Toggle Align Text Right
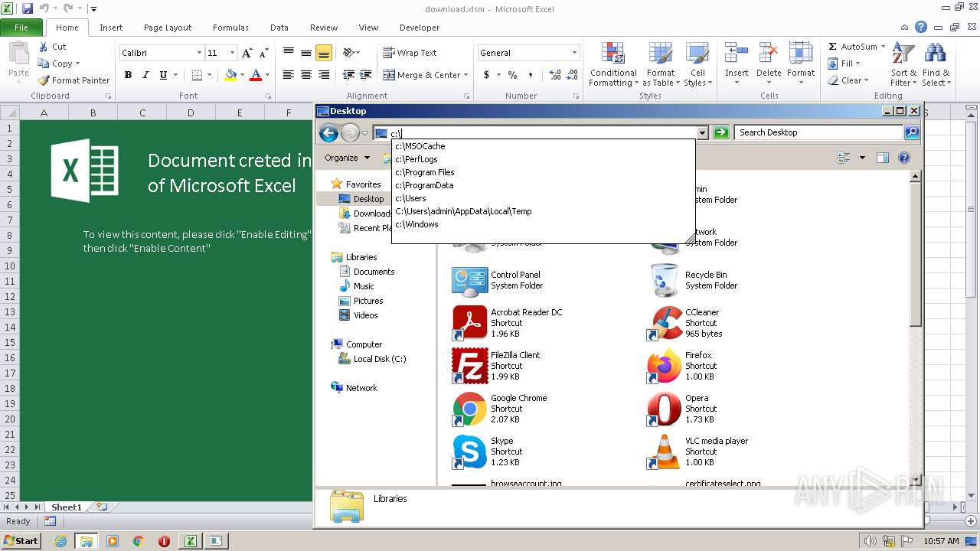The width and height of the screenshot is (980, 551). tap(323, 75)
